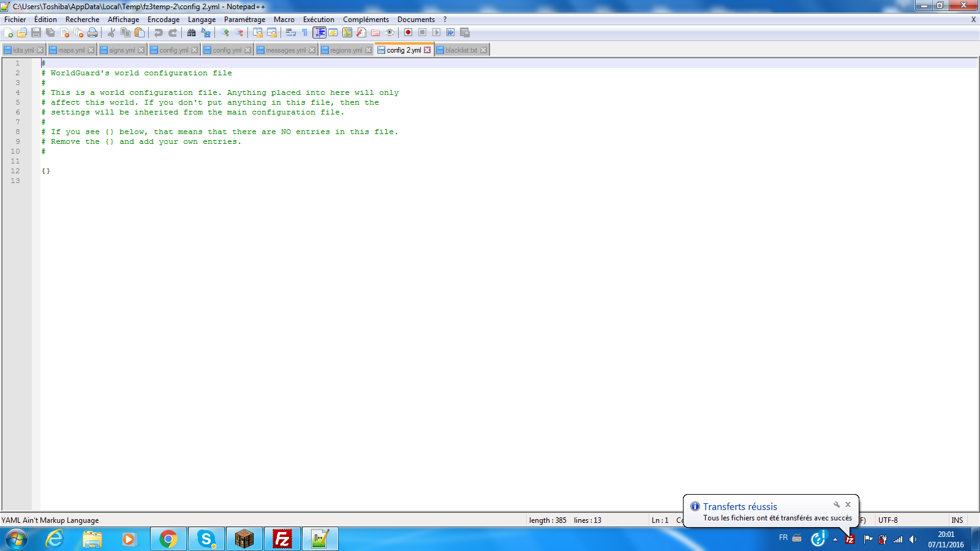Screen dimensions: 980x551
Task: Click the Copy toolbar icon
Action: click(125, 32)
